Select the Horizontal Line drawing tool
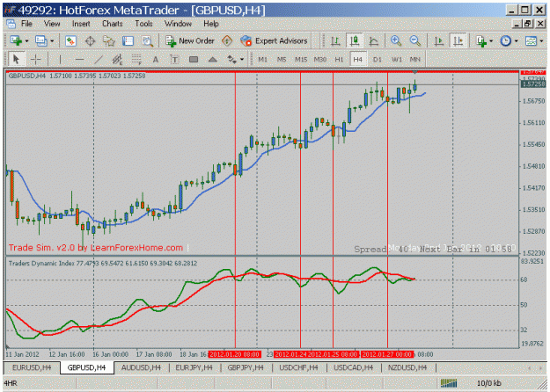Image resolution: width=550 pixels, height=392 pixels. tap(79, 60)
